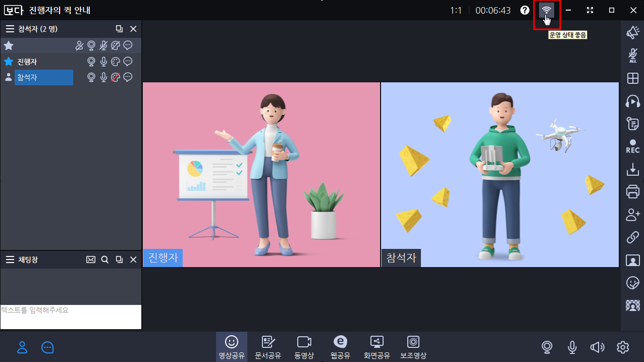
Task: Focus the chat text input field
Action: (x=71, y=317)
